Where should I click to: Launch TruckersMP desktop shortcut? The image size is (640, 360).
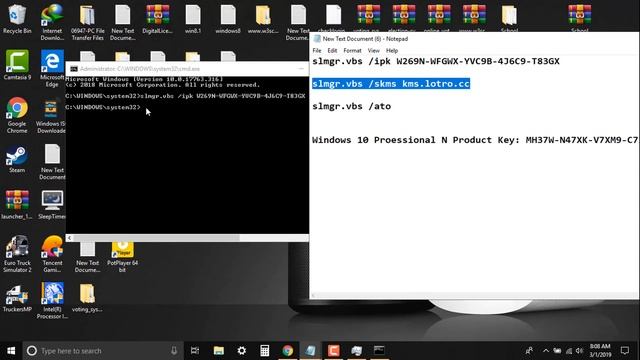[x=17, y=298]
